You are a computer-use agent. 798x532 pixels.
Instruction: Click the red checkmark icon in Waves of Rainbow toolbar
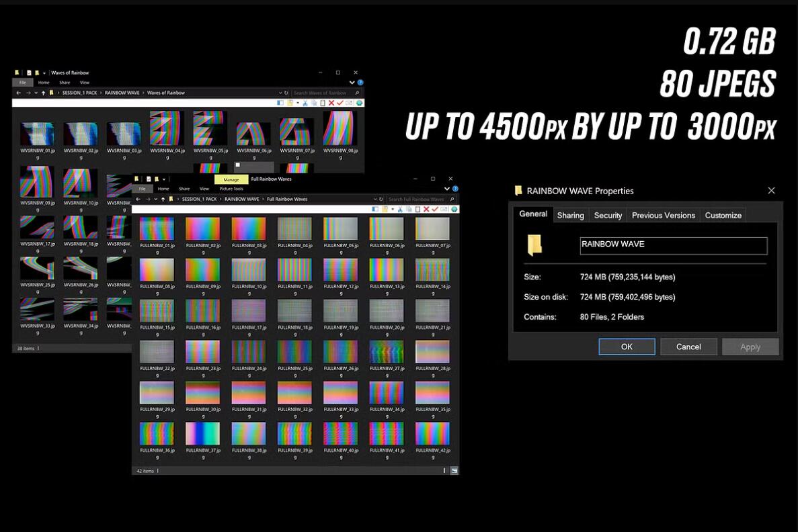tap(340, 103)
